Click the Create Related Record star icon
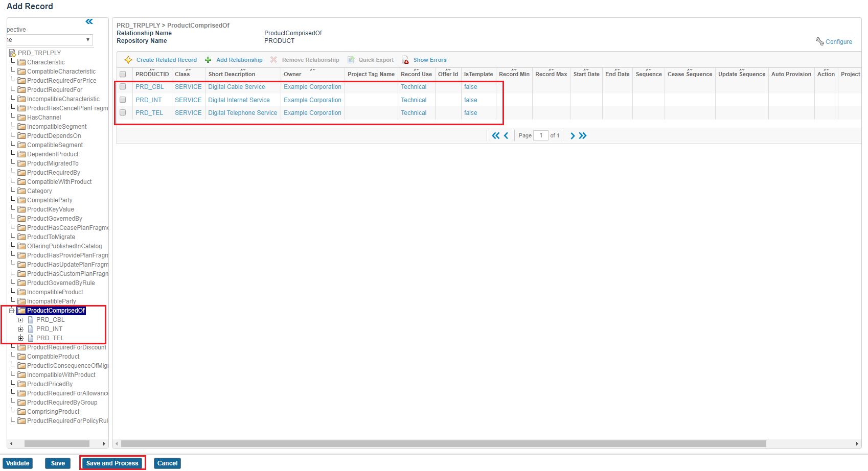Screen dimensions: 868x471 (x=128, y=60)
